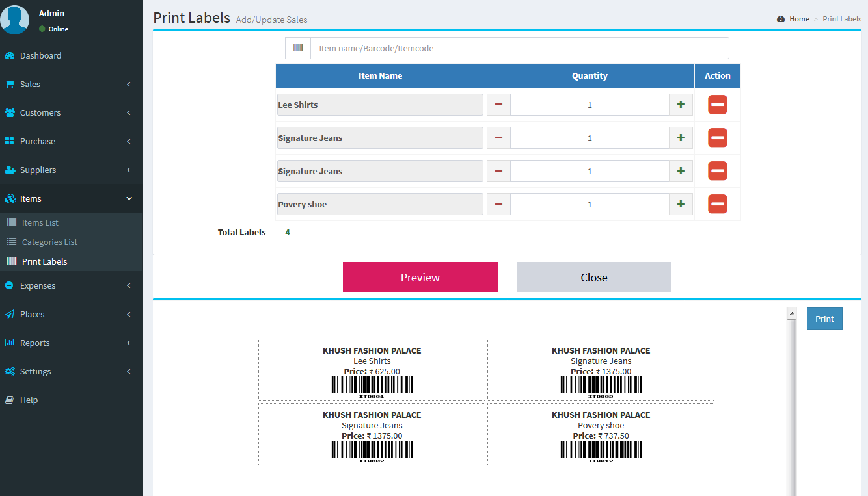Image resolution: width=868 pixels, height=496 pixels.
Task: Expand the Expenses menu chevron
Action: point(129,286)
